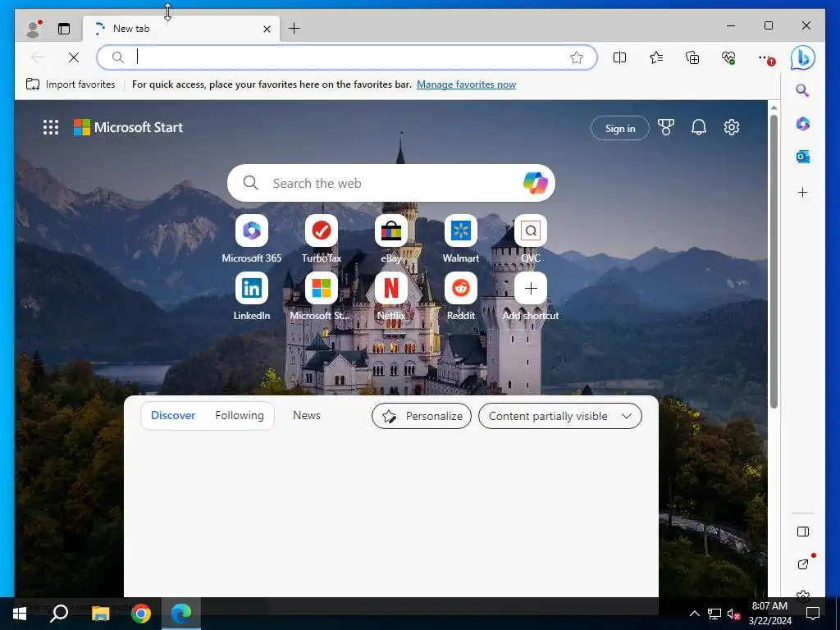Open the tab actions menu icon
This screenshot has height=630, width=840.
[x=64, y=29]
